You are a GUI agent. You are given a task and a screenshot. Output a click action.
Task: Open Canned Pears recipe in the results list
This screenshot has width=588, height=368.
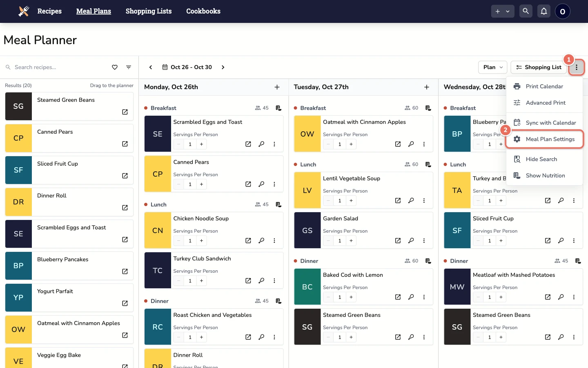[125, 144]
